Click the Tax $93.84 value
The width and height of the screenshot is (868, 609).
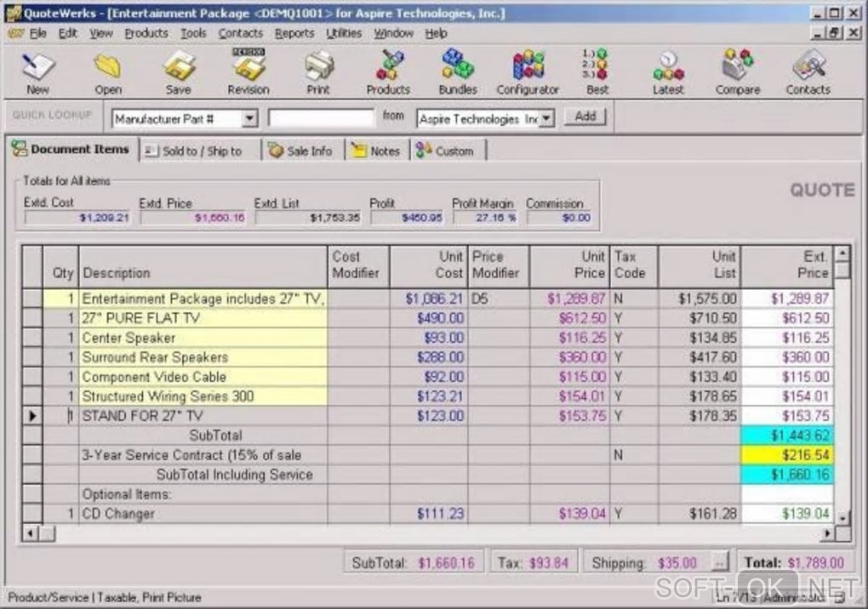[x=548, y=564]
